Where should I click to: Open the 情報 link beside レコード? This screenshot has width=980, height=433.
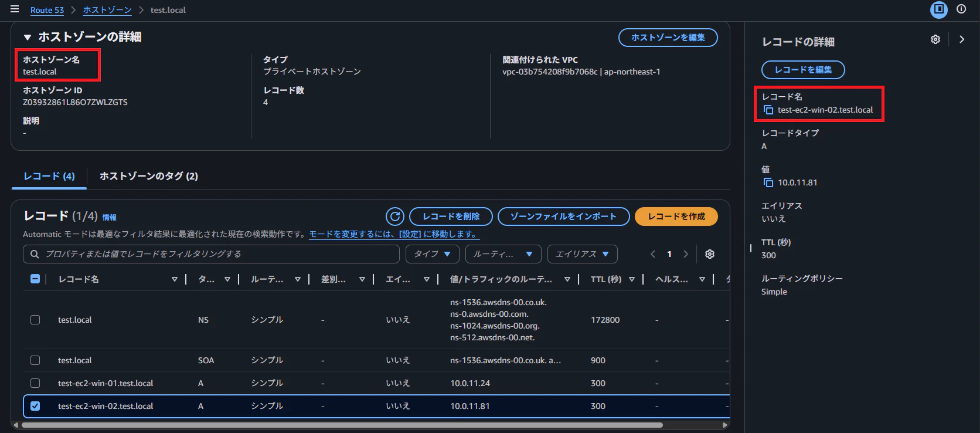pyautogui.click(x=110, y=217)
